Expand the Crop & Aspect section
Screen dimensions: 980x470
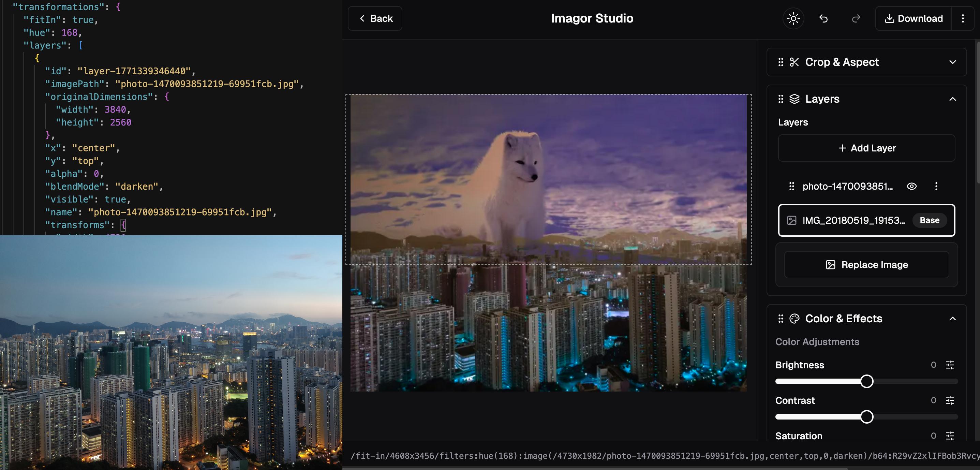(953, 62)
